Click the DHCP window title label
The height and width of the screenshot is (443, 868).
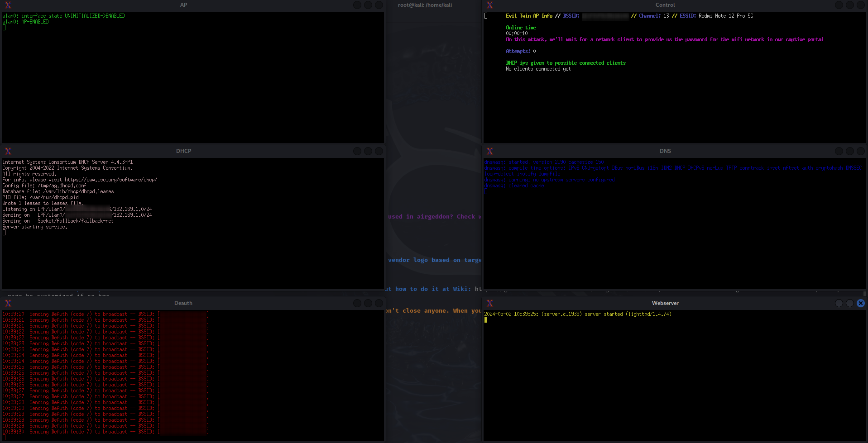click(x=183, y=151)
